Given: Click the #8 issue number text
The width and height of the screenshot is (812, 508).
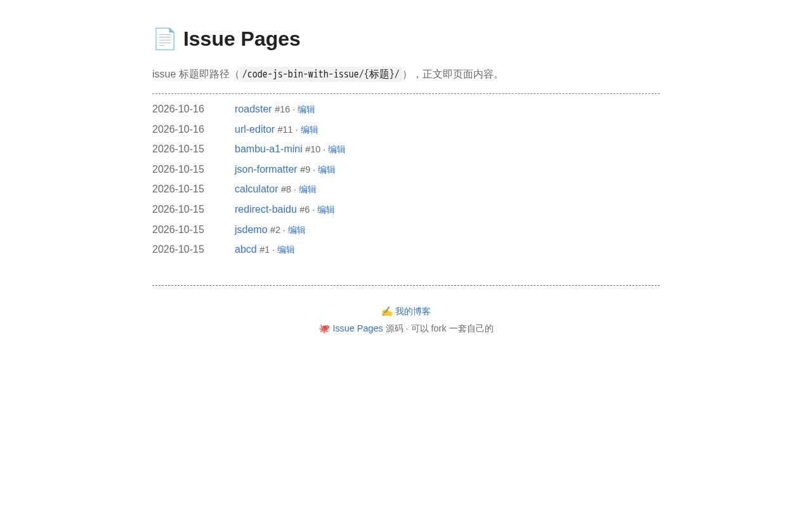Looking at the screenshot, I should (286, 189).
